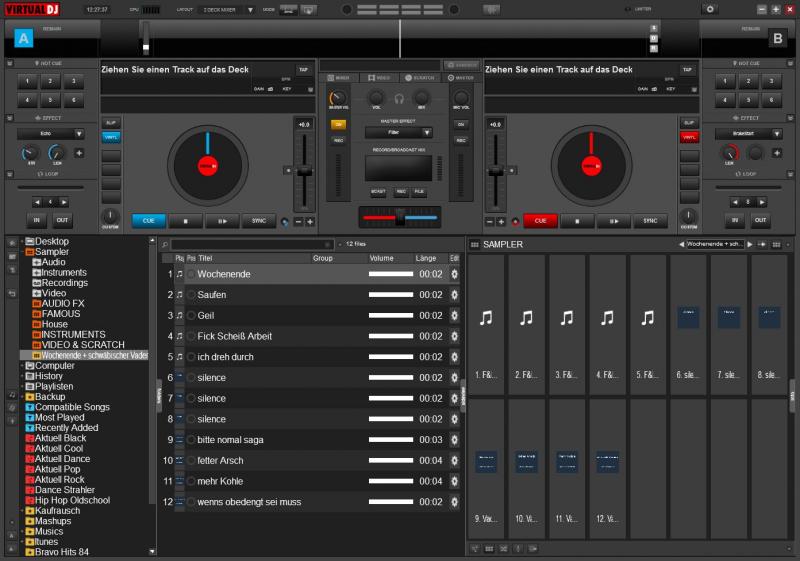
Task: Open the settings gear in the title bar
Action: point(711,9)
